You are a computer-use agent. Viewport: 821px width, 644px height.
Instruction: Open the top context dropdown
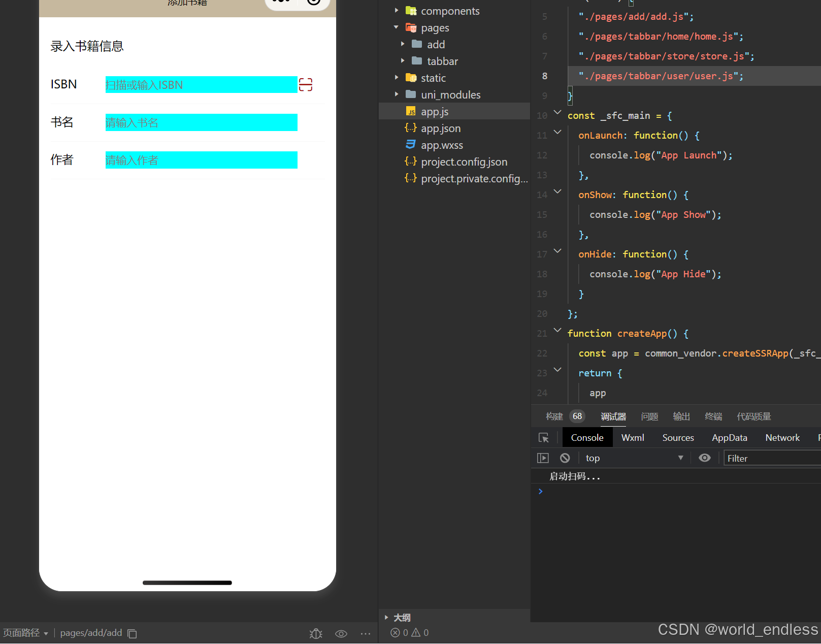point(635,458)
